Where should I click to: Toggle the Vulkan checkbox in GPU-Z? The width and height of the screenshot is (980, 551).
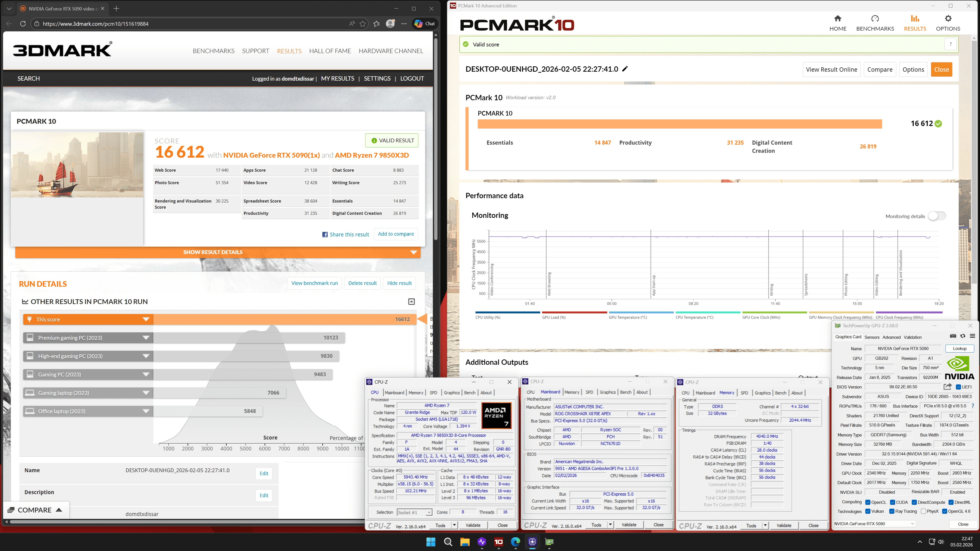868,511
